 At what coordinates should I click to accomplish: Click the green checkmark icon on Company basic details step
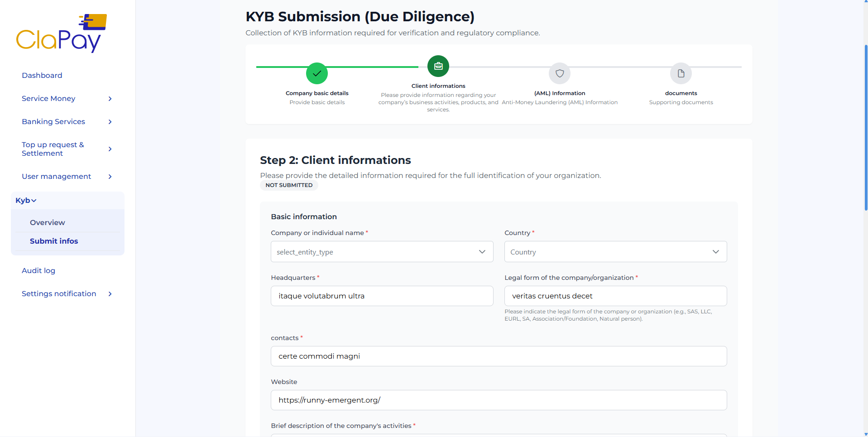[317, 73]
